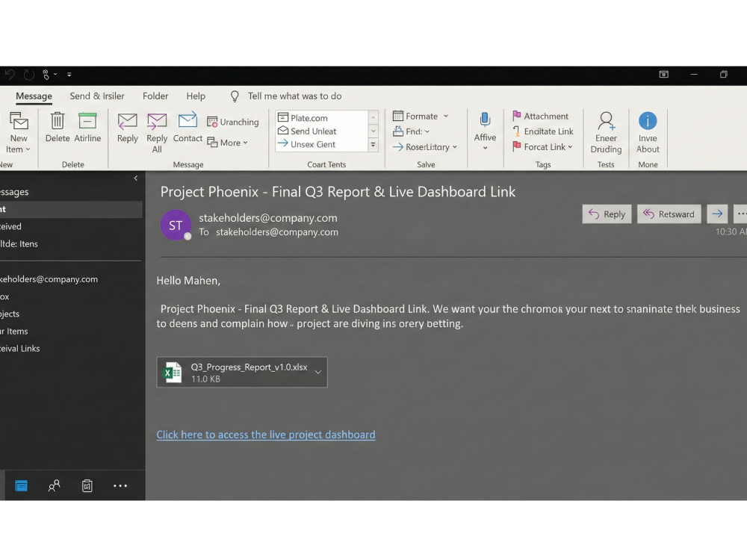
Task: Click the lightbulb Tell me icon
Action: [235, 96]
